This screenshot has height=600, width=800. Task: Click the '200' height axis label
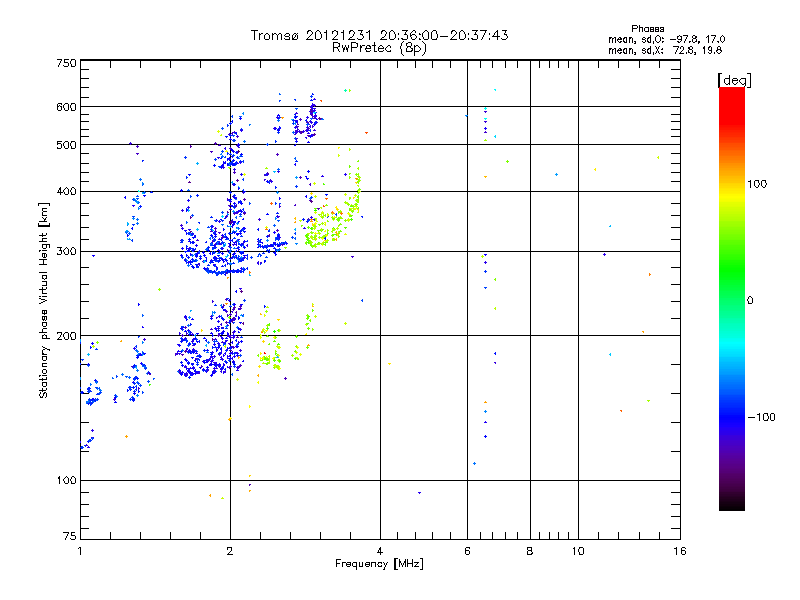click(67, 336)
